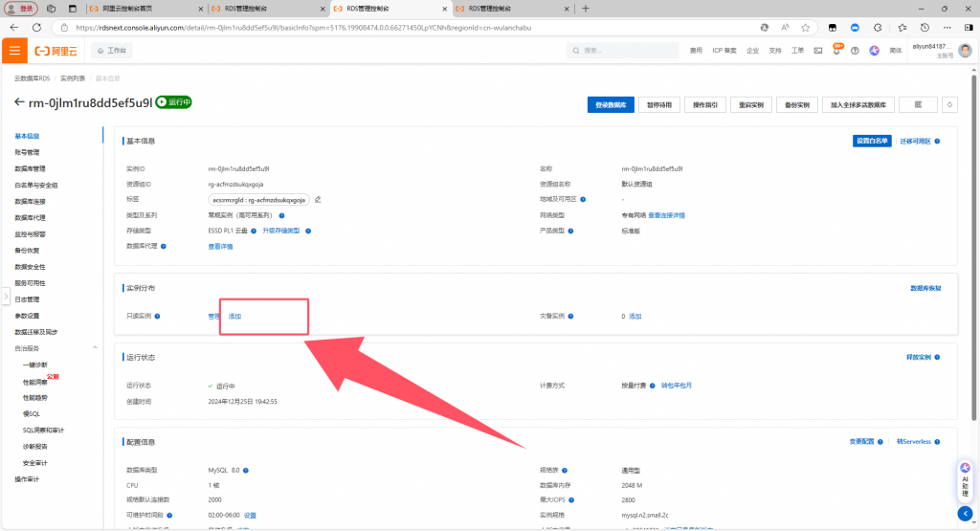Open the orange hamburger navigation menu
This screenshot has width=980, height=531.
[14, 50]
